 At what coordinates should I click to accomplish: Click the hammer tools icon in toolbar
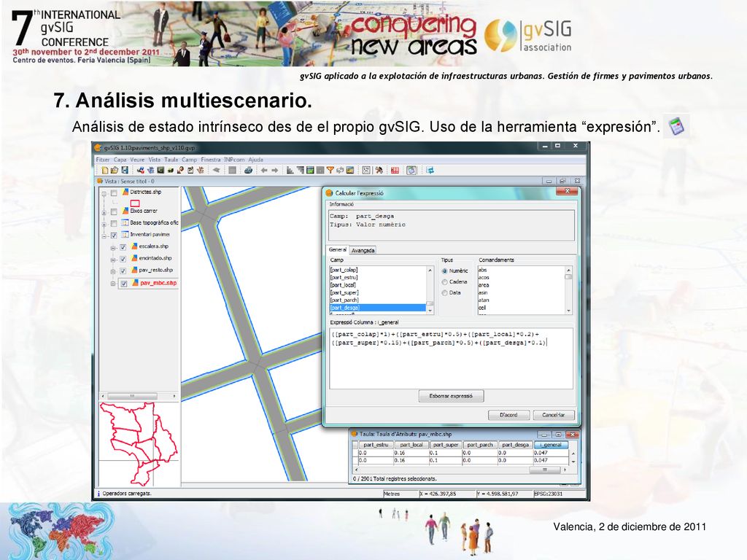[379, 170]
